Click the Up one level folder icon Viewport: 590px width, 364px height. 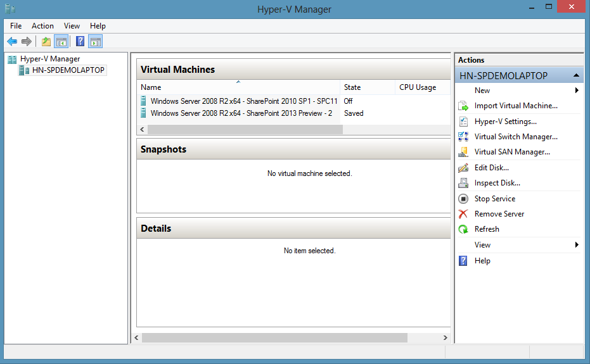point(46,41)
